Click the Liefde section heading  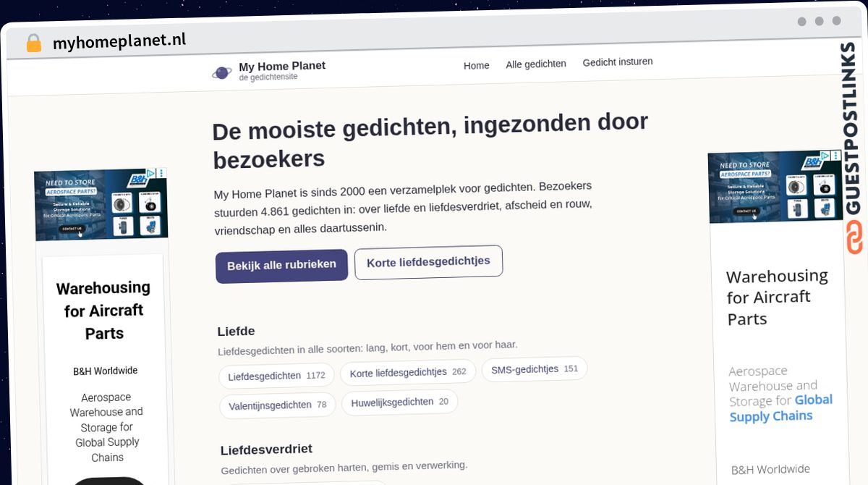pos(236,332)
